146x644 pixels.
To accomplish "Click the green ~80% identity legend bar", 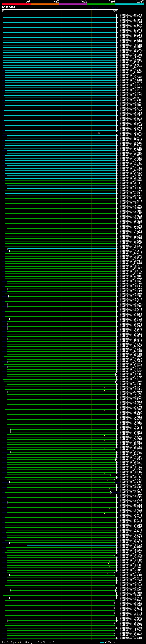I will coord(101,4).
